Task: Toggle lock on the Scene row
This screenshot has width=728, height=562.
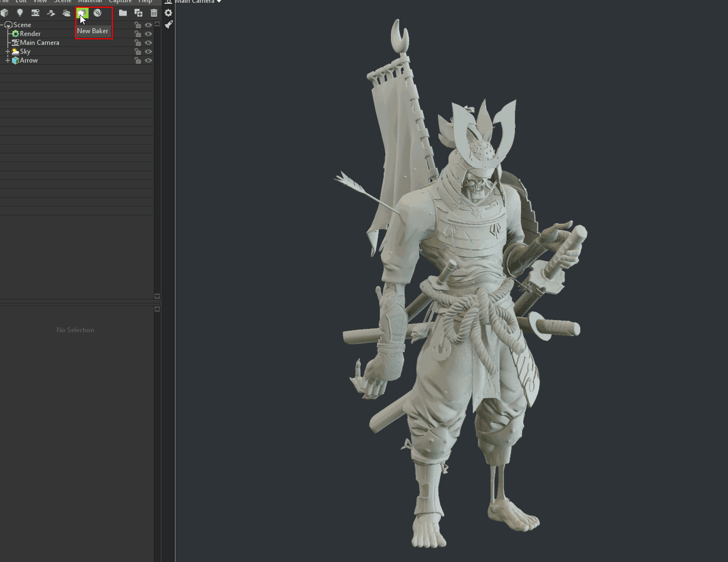Action: click(x=138, y=25)
